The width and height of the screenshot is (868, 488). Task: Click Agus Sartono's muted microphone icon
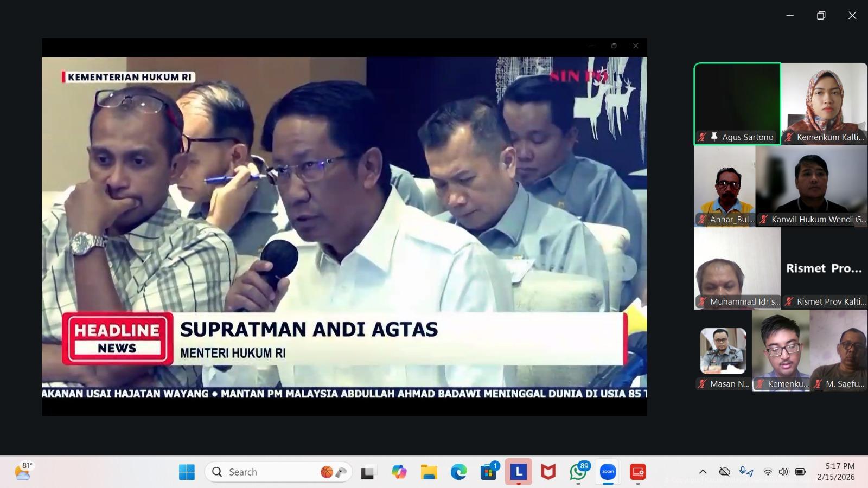pos(702,137)
